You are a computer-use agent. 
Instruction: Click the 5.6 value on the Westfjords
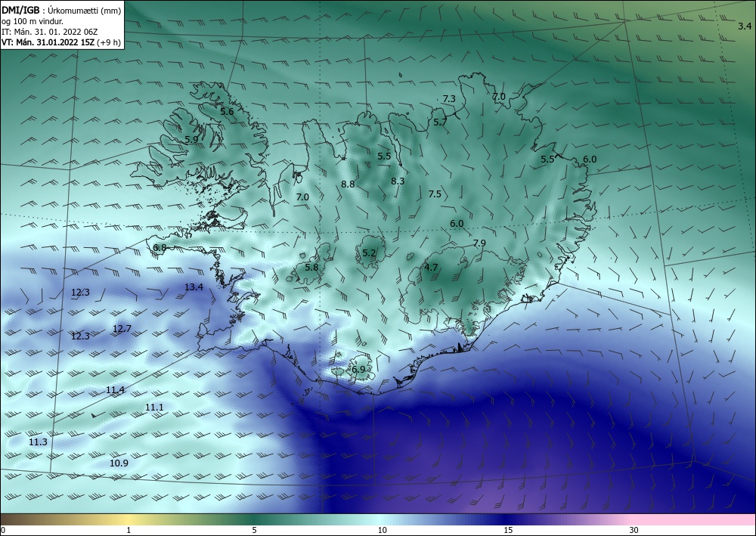point(227,111)
